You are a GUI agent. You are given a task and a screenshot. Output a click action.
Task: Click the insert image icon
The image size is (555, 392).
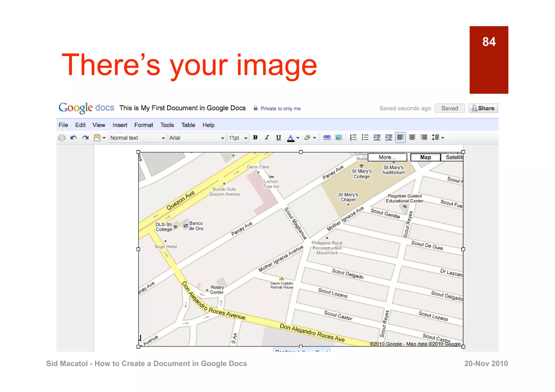pyautogui.click(x=339, y=138)
